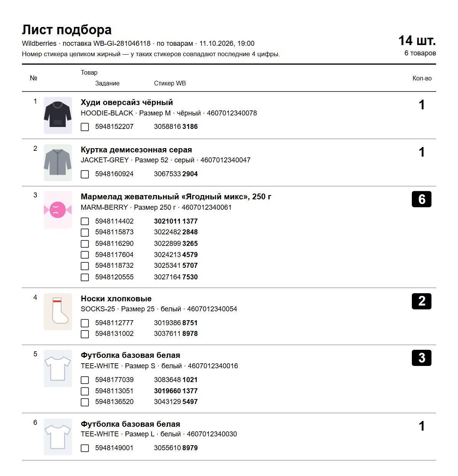This screenshot has height=476, width=458.
Task: Tick the checkbox beside 5948131002
Action: [85, 334]
